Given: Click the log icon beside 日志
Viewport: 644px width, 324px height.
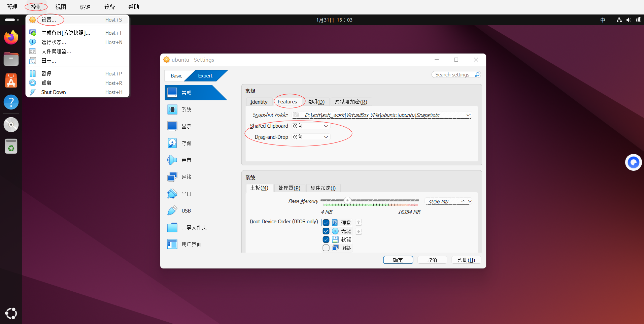Looking at the screenshot, I should click(x=33, y=61).
